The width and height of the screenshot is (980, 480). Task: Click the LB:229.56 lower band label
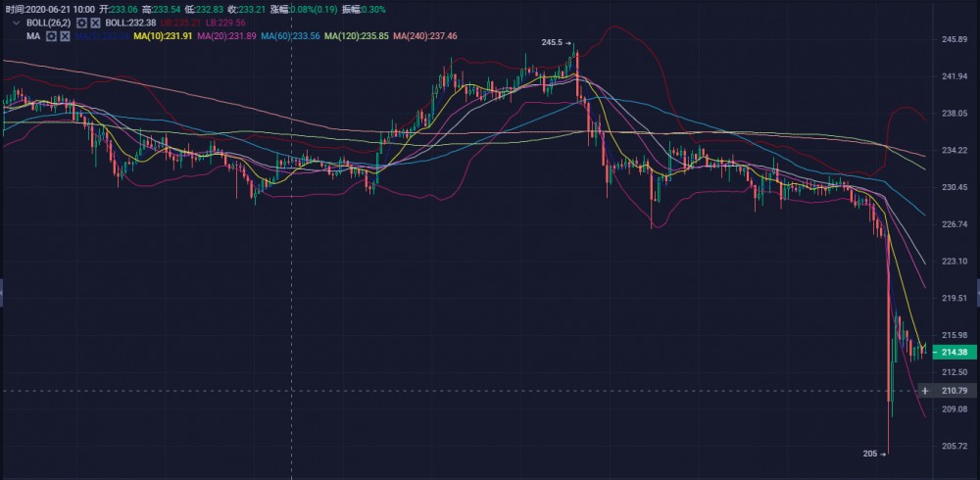[224, 22]
